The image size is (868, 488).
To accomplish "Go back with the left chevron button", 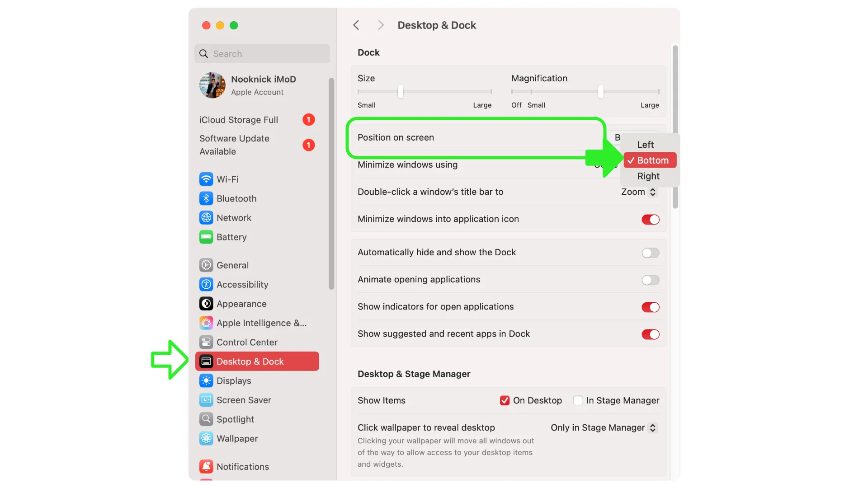I will coord(356,25).
